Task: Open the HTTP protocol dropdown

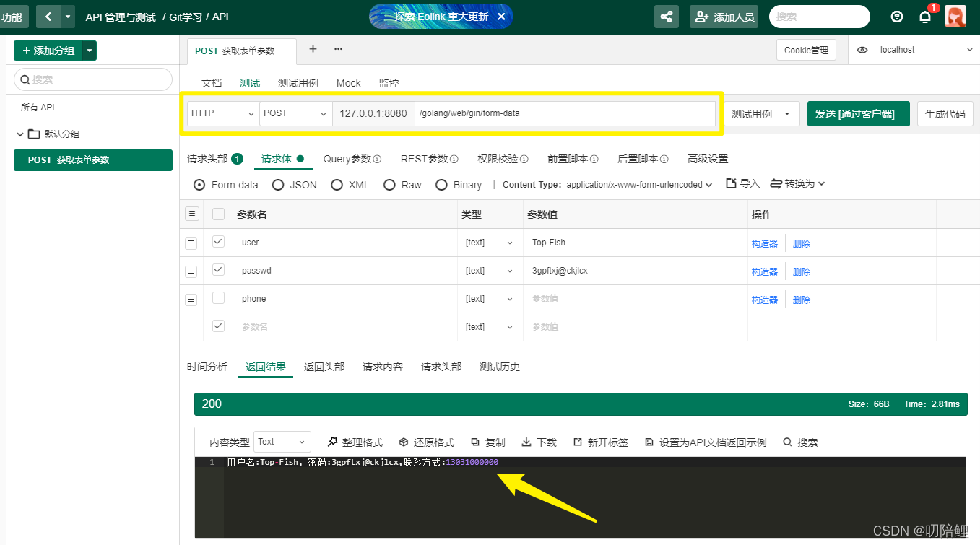Action: [x=223, y=113]
